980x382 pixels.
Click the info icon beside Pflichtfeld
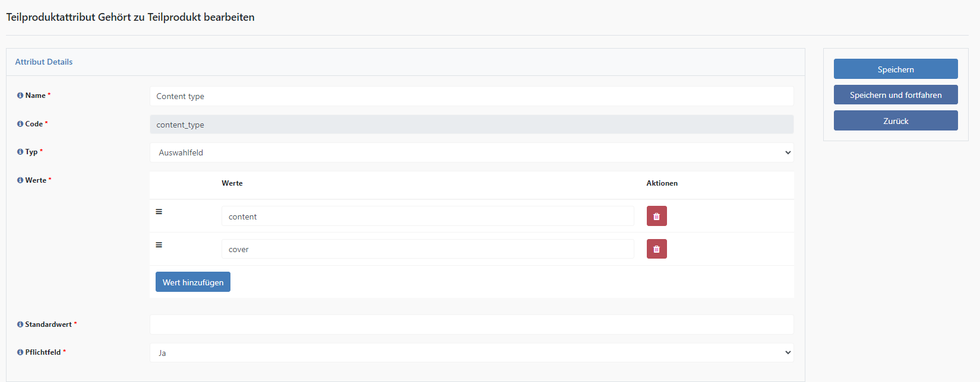pyautogui.click(x=20, y=352)
